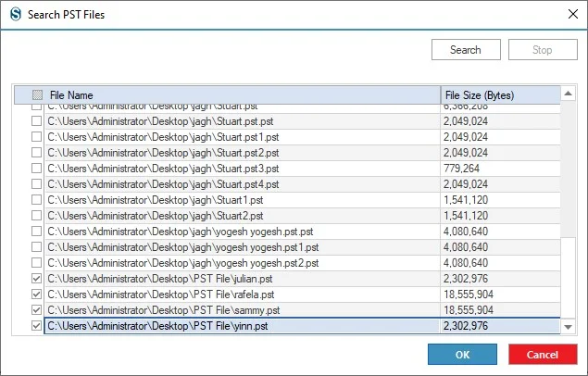Click the Search button

(466, 49)
